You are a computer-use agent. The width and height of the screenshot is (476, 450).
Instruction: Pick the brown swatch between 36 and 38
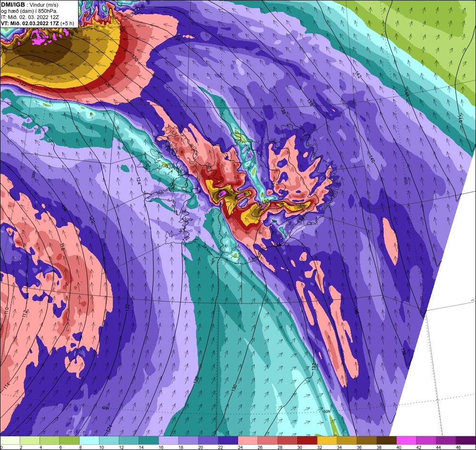tap(367, 440)
